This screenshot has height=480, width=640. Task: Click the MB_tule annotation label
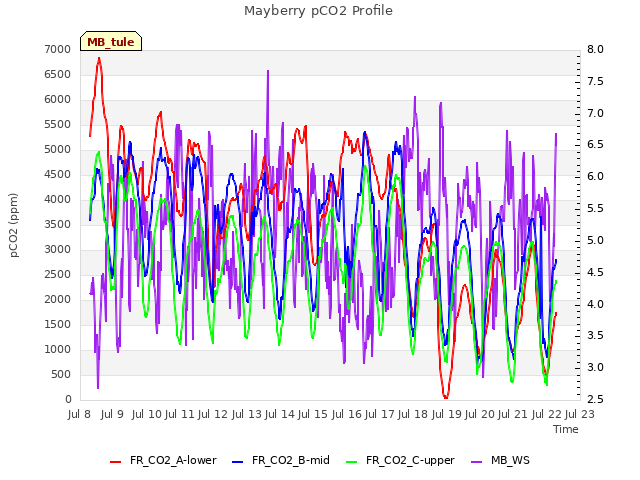111,42
